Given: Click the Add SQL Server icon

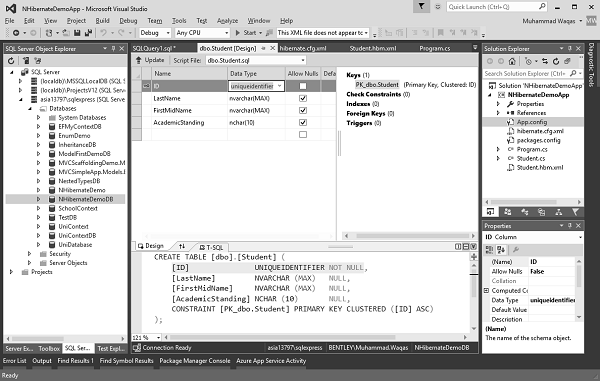Looking at the screenshot, I should 26,60.
